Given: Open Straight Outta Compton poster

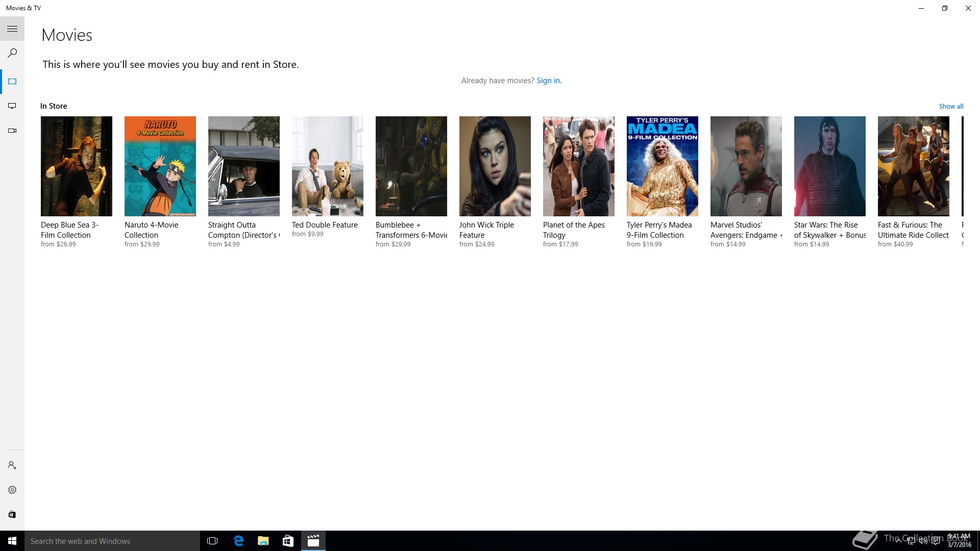Looking at the screenshot, I should coord(244,166).
